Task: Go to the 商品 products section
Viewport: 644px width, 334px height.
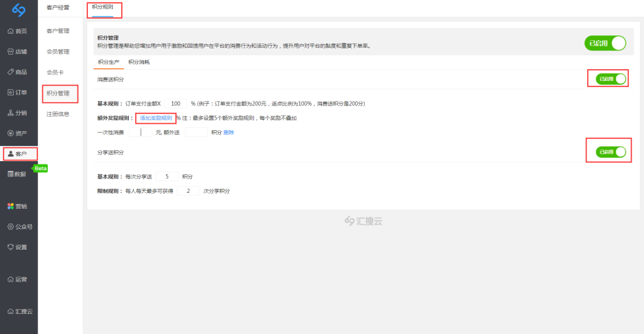Action: click(18, 72)
